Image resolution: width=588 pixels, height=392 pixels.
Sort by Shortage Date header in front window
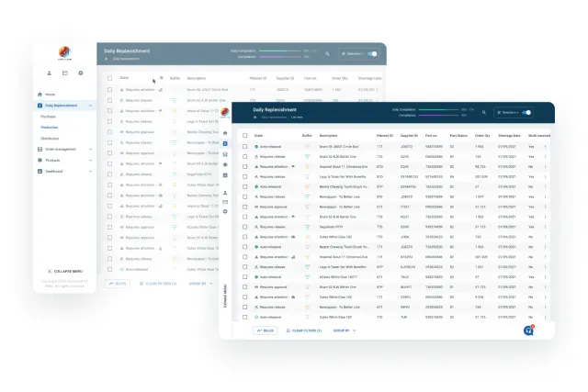(x=509, y=135)
